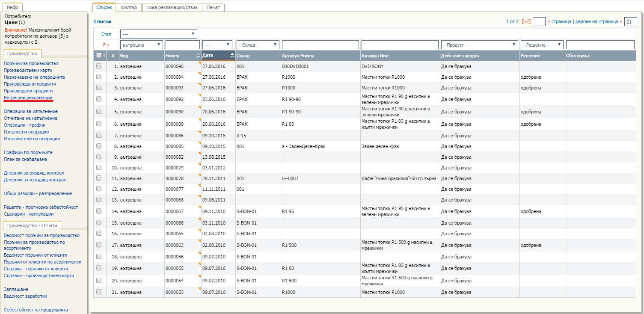This screenshot has height=314, width=644.
Task: Open Ведомост заработки link
Action: 25,296
